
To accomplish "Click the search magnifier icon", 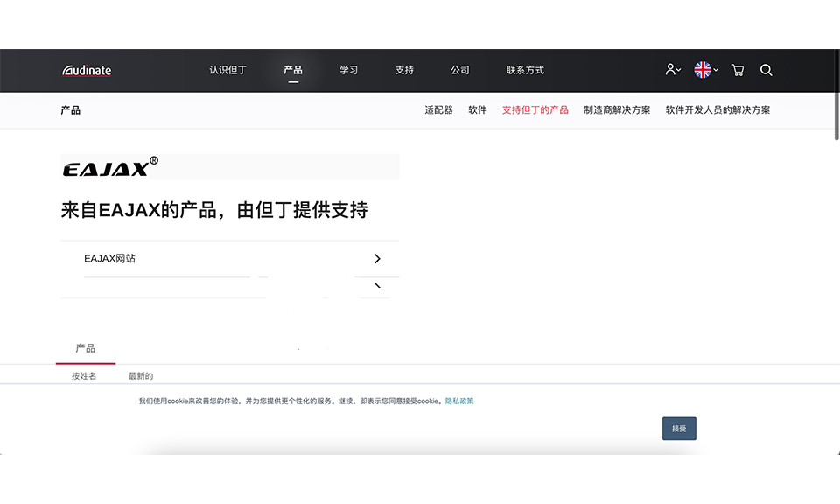I will [x=766, y=70].
